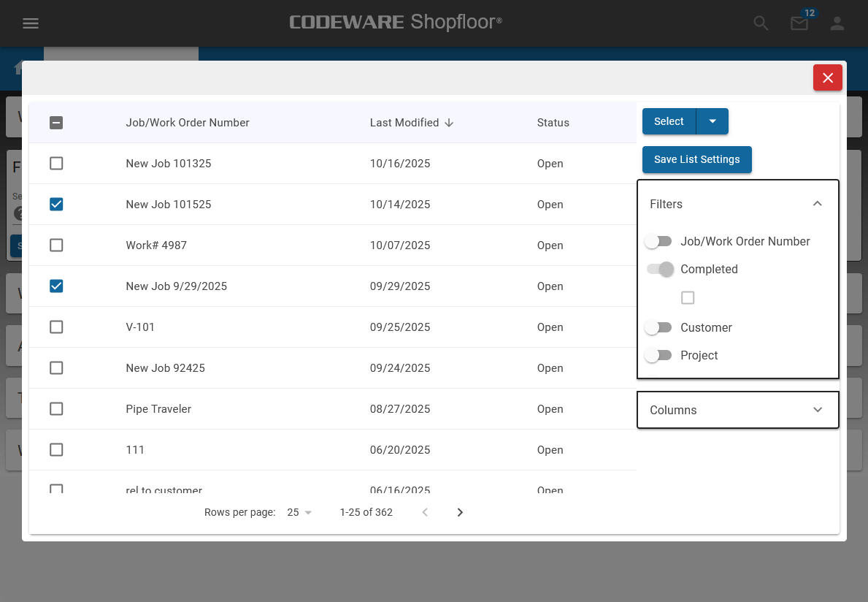Open the hamburger navigation menu
The width and height of the screenshot is (868, 602).
30,23
